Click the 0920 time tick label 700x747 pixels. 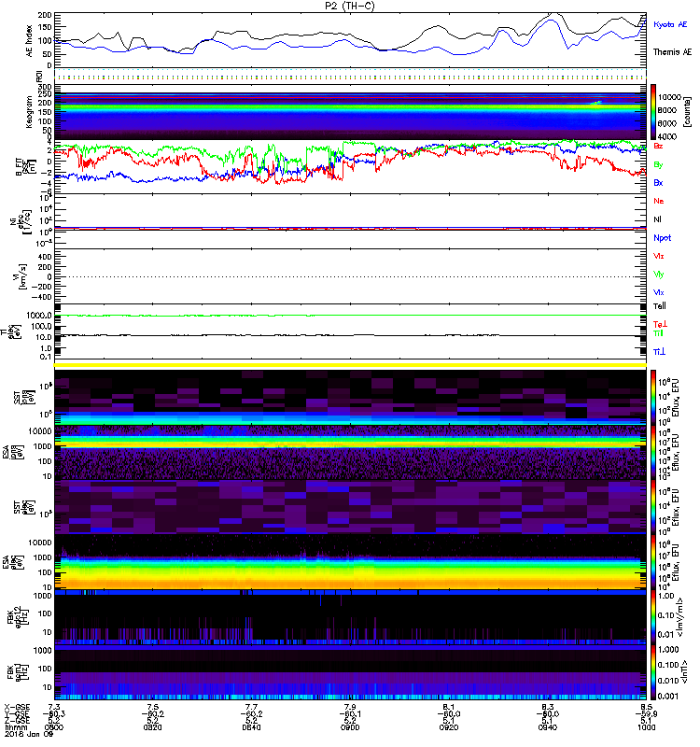click(x=449, y=728)
